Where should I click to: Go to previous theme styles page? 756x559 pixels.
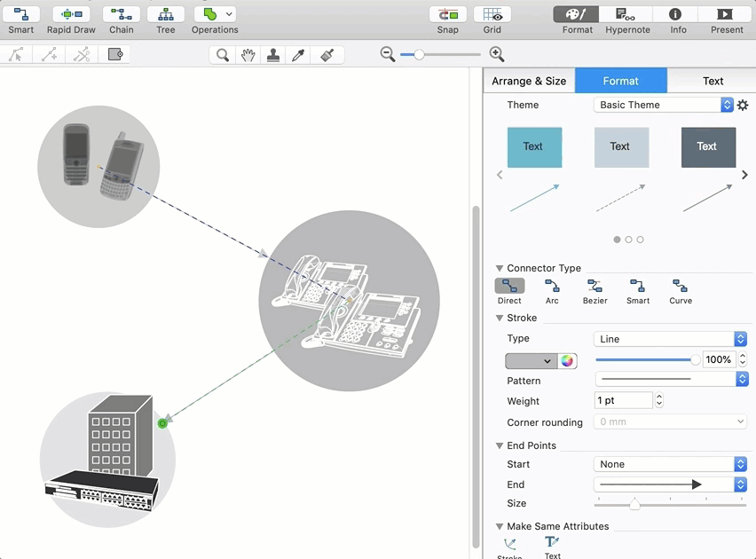coord(500,175)
